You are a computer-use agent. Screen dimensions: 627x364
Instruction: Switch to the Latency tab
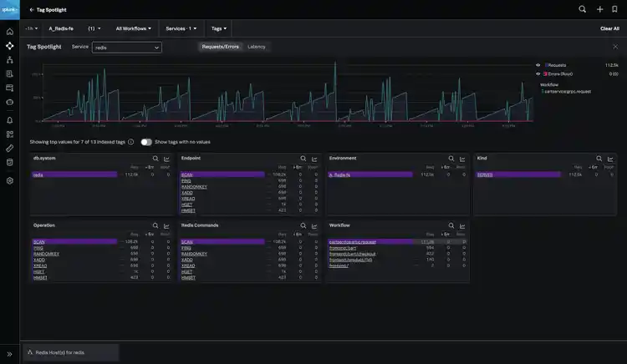click(x=257, y=47)
